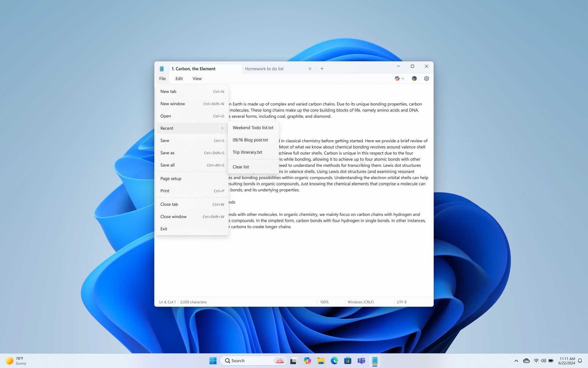Image resolution: width=588 pixels, height=368 pixels.
Task: Click the color theme circle icon in toolbar
Action: (x=397, y=79)
